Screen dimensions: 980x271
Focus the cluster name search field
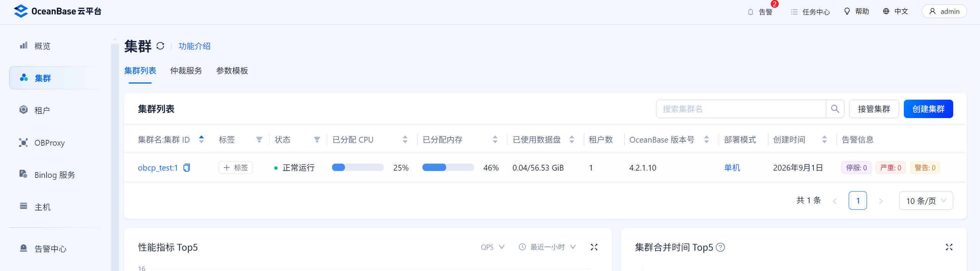click(x=741, y=109)
